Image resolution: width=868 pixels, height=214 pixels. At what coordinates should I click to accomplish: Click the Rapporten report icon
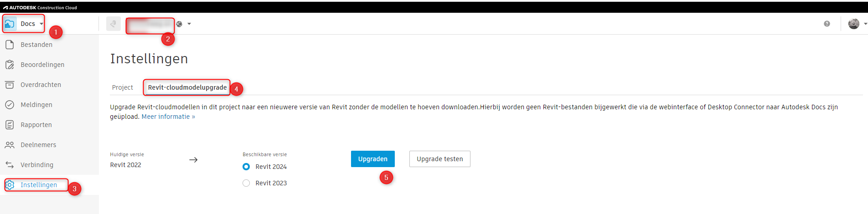(x=10, y=125)
